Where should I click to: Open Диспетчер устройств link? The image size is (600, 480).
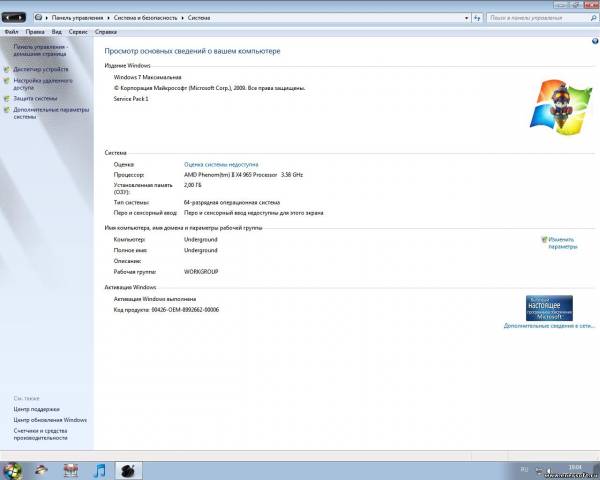click(41, 69)
